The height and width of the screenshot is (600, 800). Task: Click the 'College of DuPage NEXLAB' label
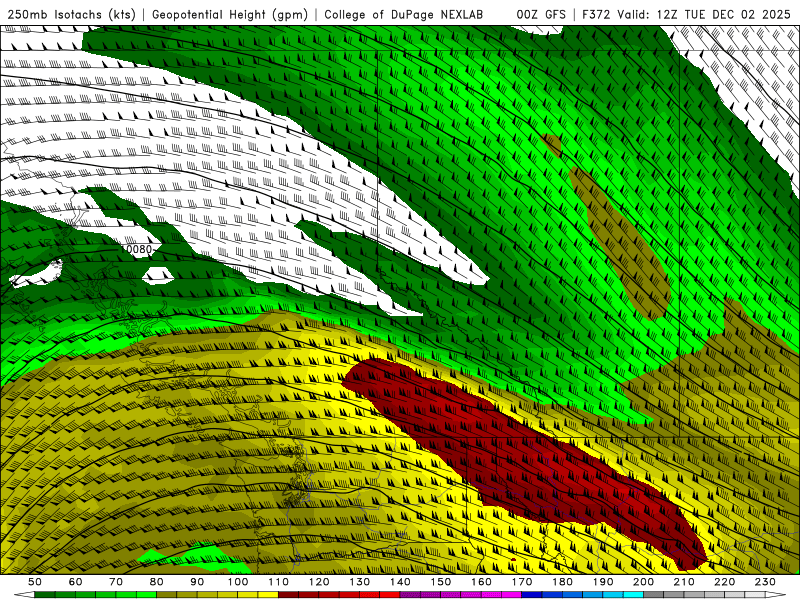tap(404, 15)
